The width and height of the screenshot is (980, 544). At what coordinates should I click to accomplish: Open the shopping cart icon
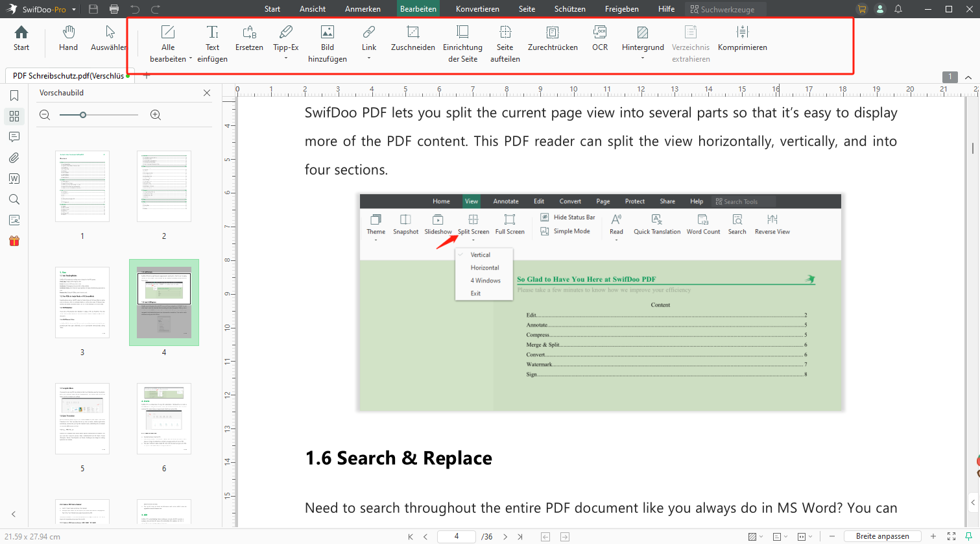point(862,9)
